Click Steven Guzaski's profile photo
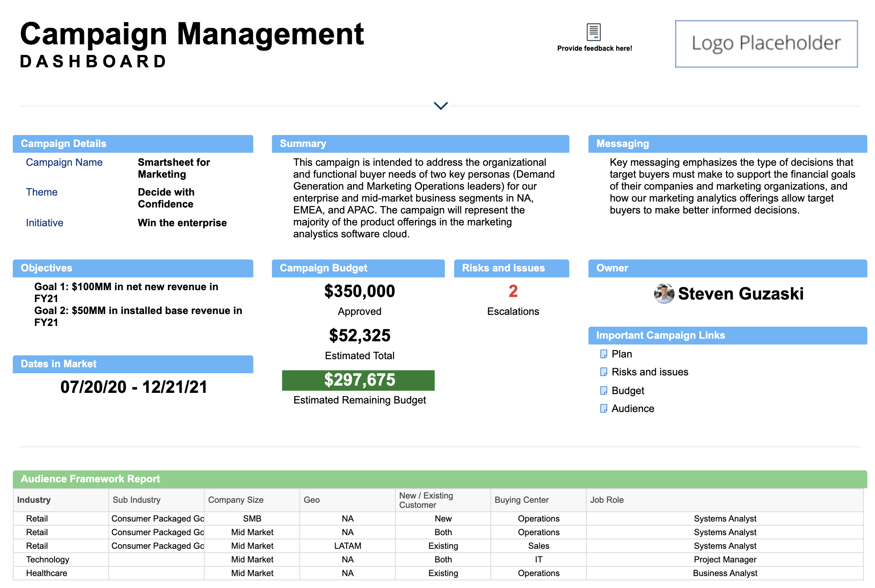The width and height of the screenshot is (875, 588). tap(663, 294)
